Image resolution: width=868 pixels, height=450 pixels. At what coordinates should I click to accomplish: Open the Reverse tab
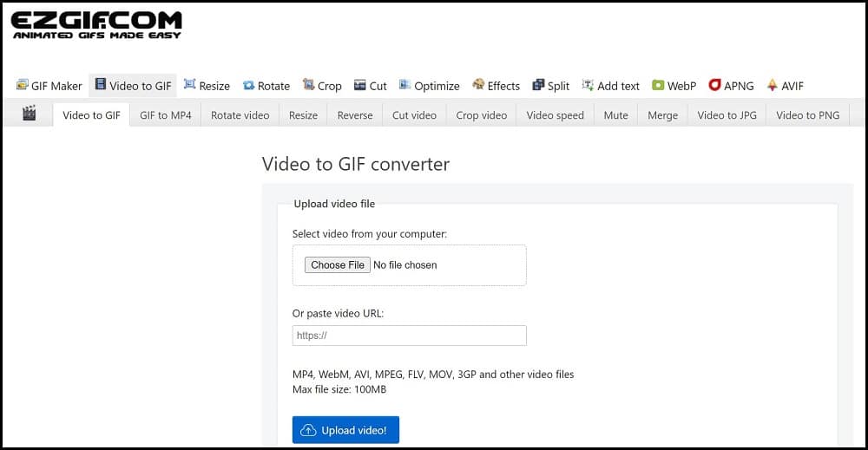pos(355,115)
